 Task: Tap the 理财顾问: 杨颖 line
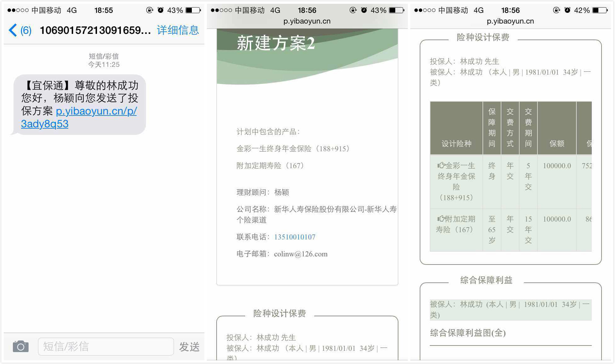pyautogui.click(x=262, y=192)
